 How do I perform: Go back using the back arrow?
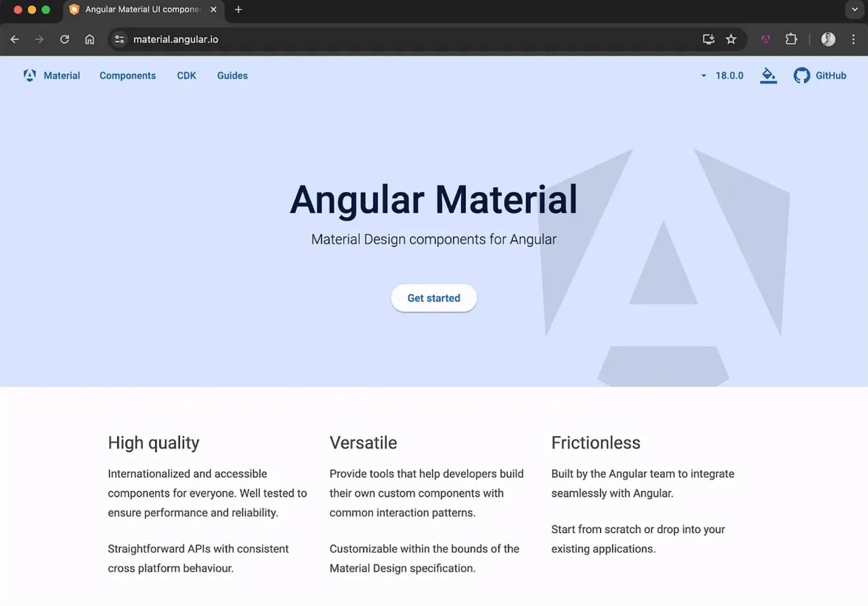[15, 39]
